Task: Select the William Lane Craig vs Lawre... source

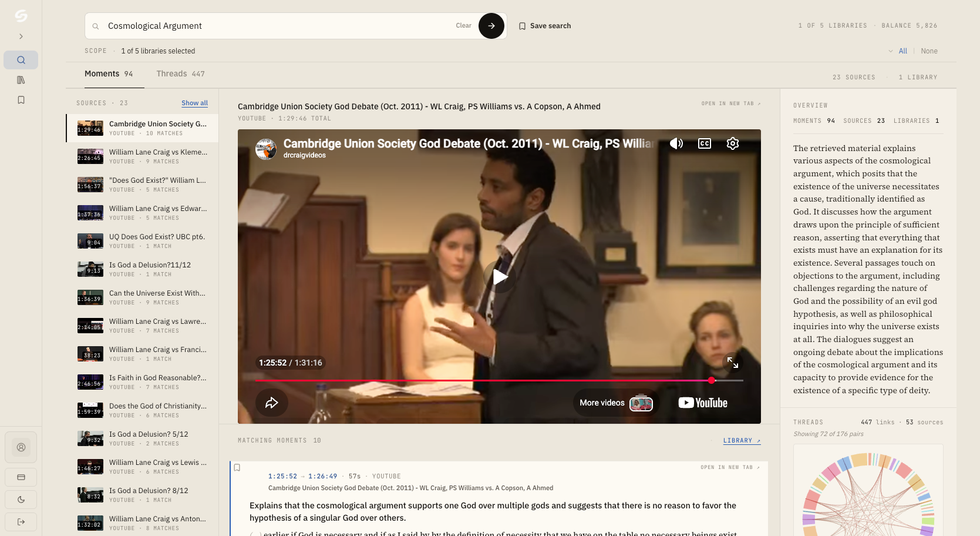Action: (x=142, y=326)
